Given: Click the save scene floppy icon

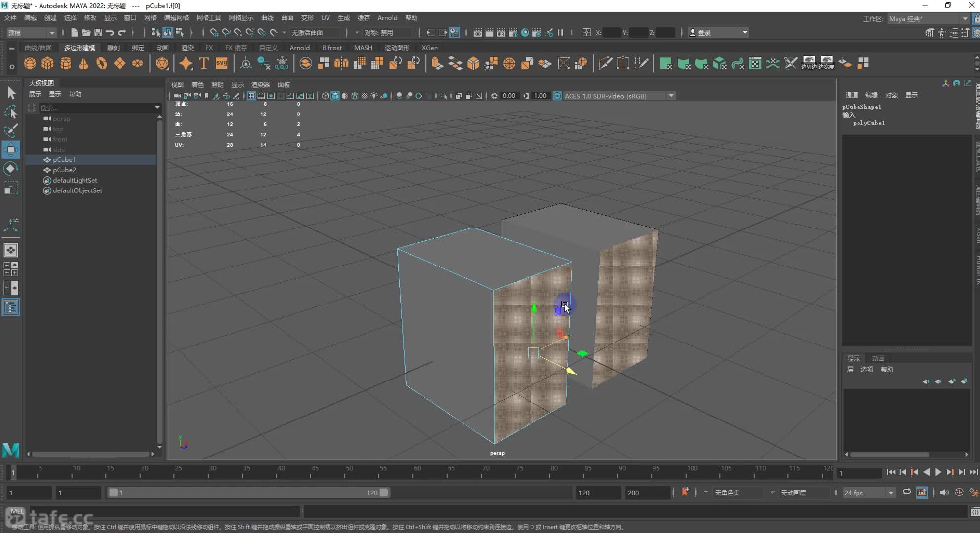Looking at the screenshot, I should click(x=98, y=33).
